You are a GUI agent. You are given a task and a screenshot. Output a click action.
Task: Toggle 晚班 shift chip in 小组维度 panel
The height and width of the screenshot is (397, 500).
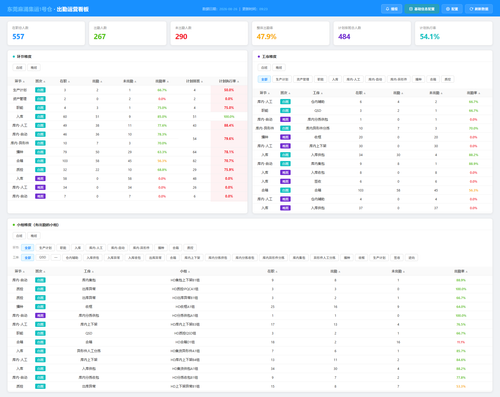(34, 236)
